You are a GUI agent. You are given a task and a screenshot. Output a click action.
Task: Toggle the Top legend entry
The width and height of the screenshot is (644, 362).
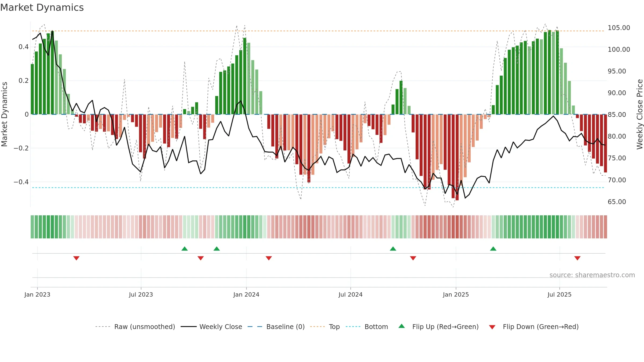(325, 327)
